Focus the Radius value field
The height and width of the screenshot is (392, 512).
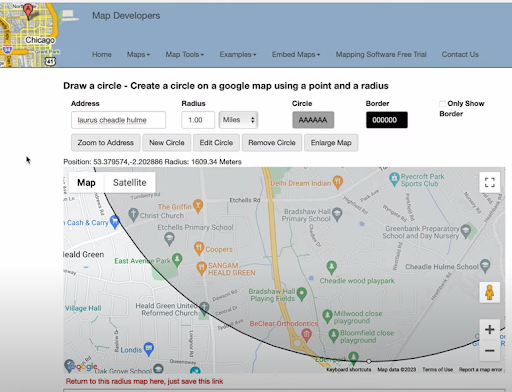(x=198, y=120)
